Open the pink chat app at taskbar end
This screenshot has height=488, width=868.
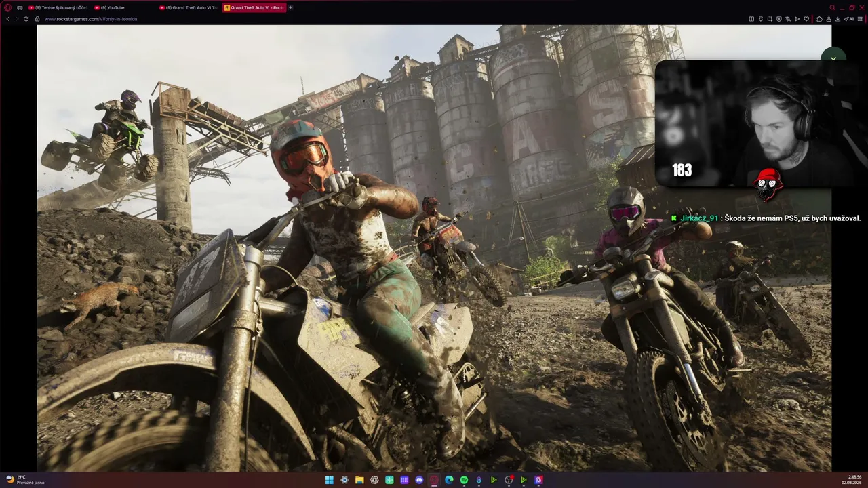pyautogui.click(x=538, y=480)
